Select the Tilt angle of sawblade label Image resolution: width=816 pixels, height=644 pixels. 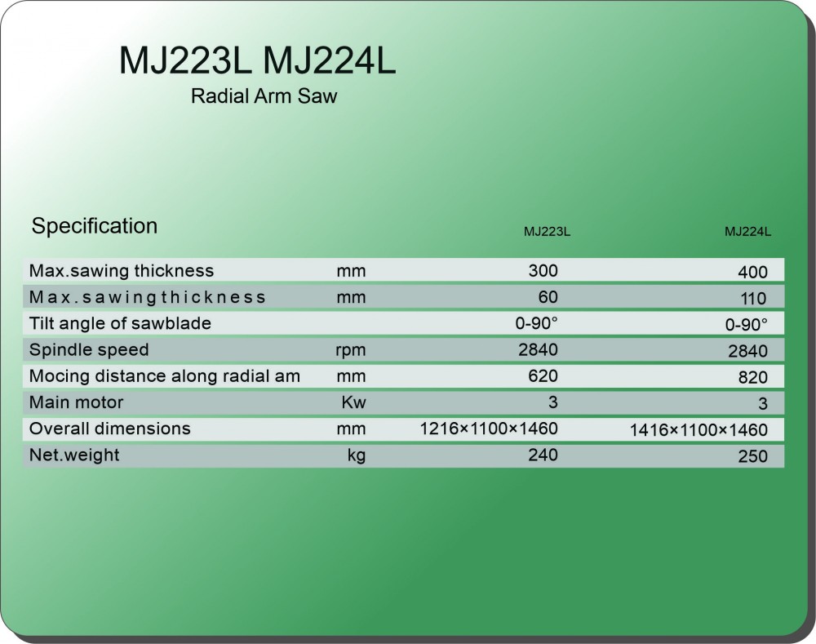click(120, 323)
